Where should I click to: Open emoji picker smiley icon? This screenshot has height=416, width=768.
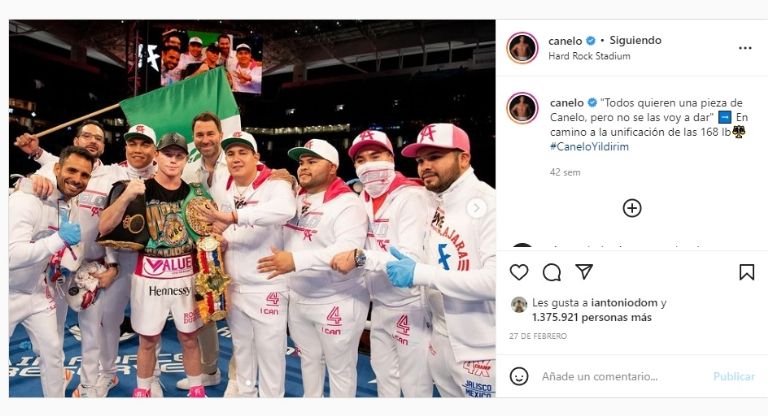tap(519, 376)
